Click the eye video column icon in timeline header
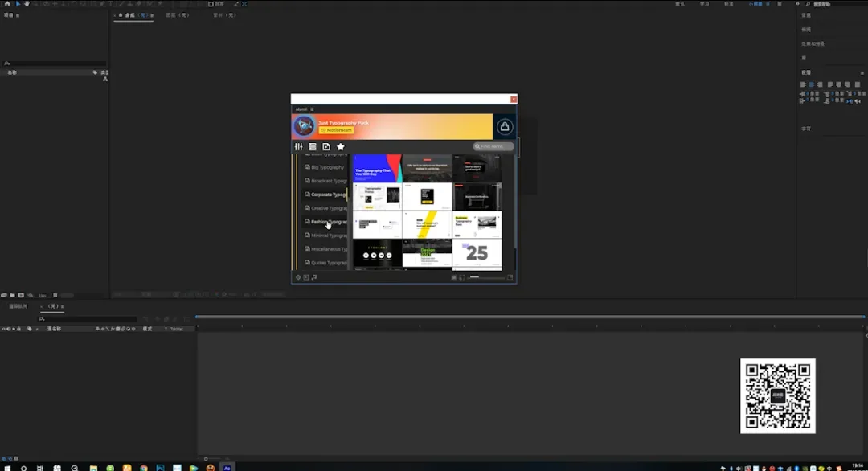This screenshot has width=868, height=471. click(3, 329)
